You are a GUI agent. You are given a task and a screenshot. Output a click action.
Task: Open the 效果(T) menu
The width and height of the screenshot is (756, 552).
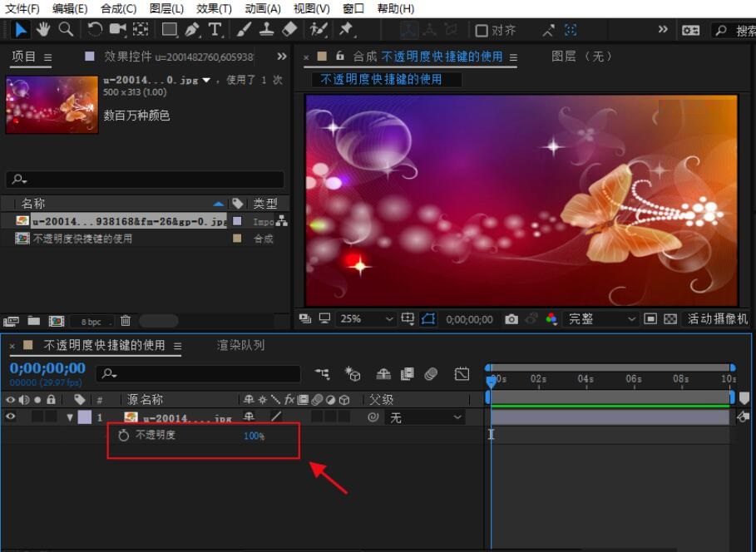[214, 8]
